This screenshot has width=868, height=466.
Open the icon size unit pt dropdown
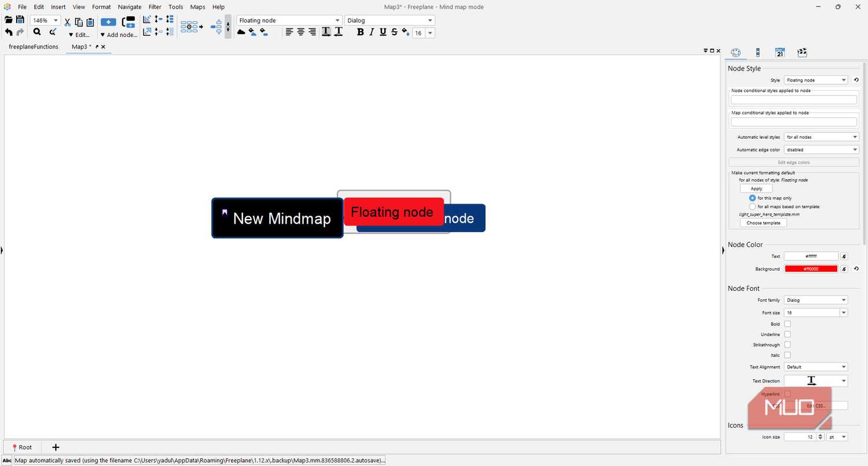click(837, 437)
